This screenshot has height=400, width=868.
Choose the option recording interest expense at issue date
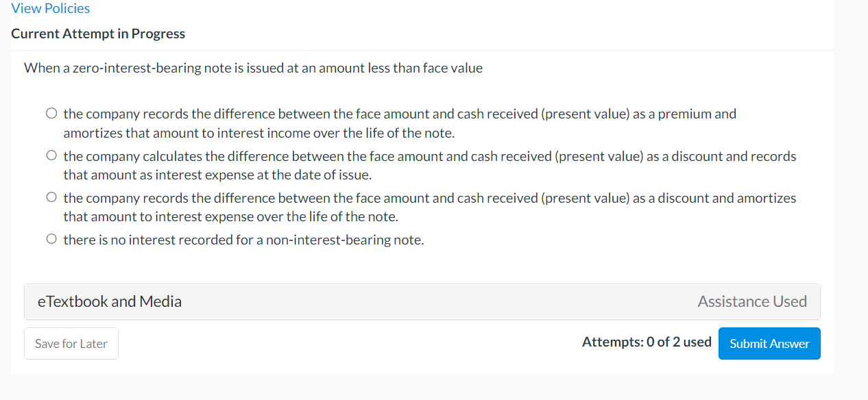tap(51, 155)
